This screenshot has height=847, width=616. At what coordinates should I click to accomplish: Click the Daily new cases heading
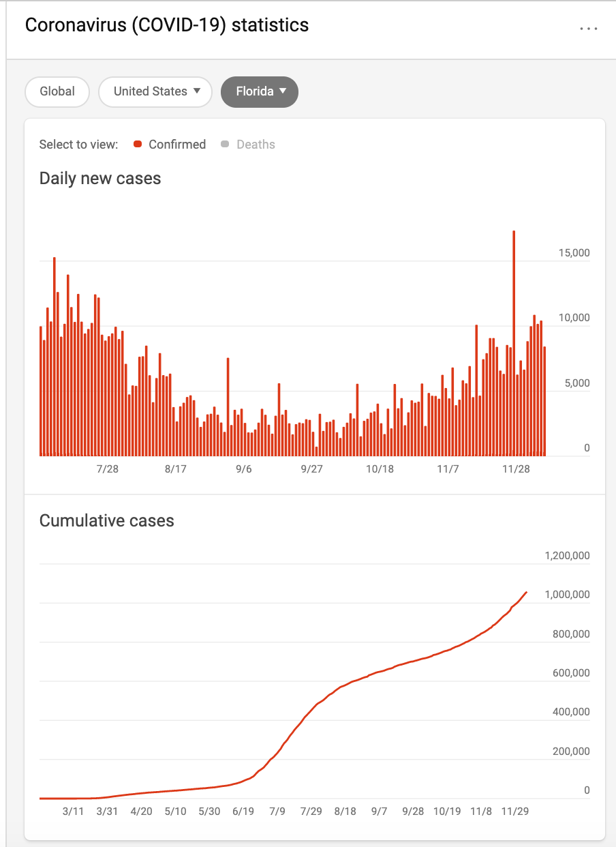pyautogui.click(x=100, y=179)
